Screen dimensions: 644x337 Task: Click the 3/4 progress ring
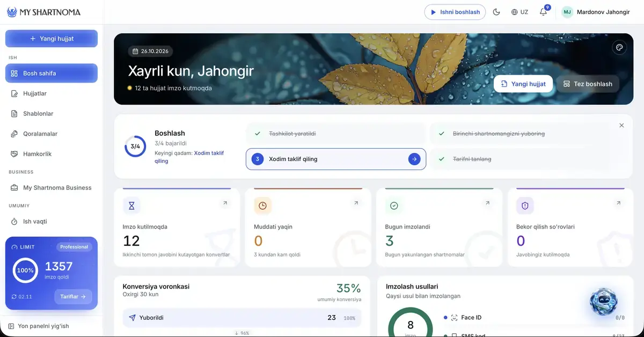coord(136,146)
